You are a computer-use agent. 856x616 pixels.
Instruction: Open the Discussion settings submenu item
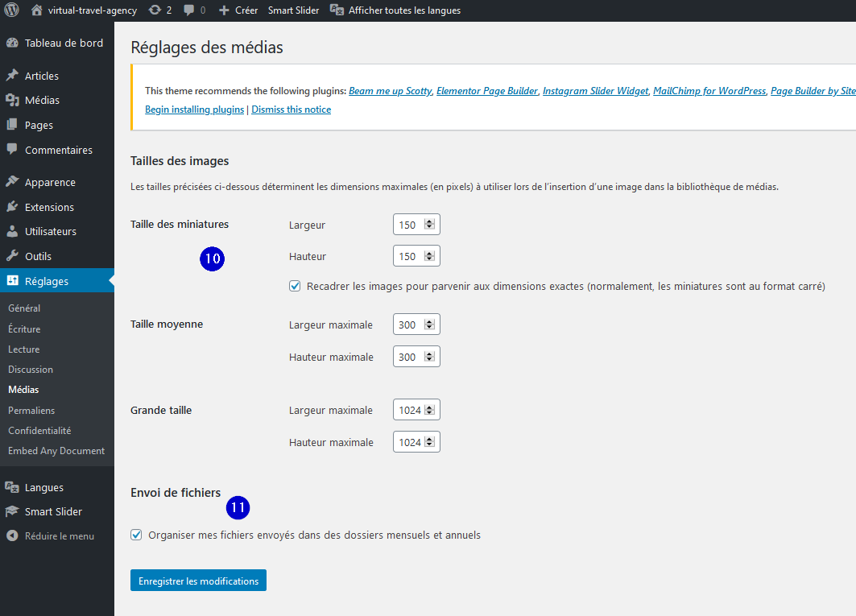[x=31, y=370]
